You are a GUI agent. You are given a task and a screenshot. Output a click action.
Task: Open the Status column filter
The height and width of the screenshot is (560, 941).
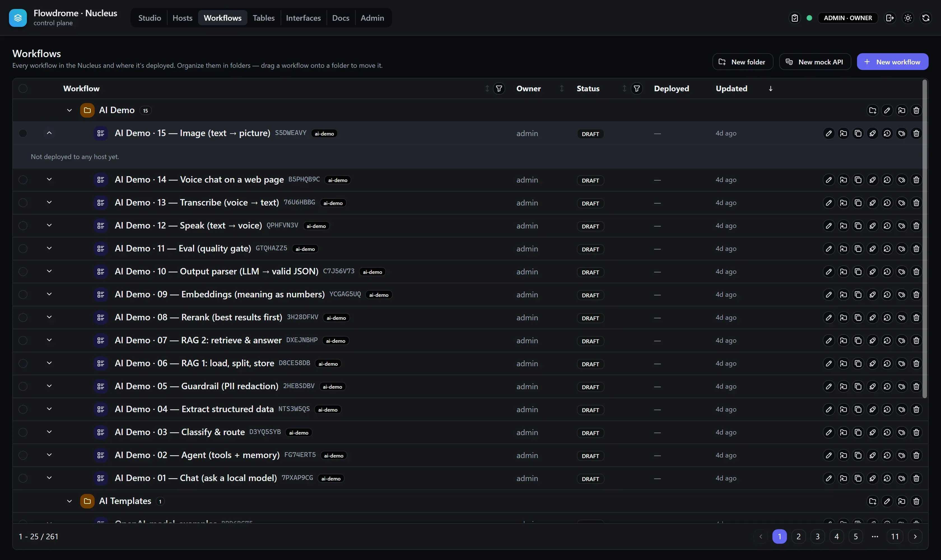[x=636, y=89]
